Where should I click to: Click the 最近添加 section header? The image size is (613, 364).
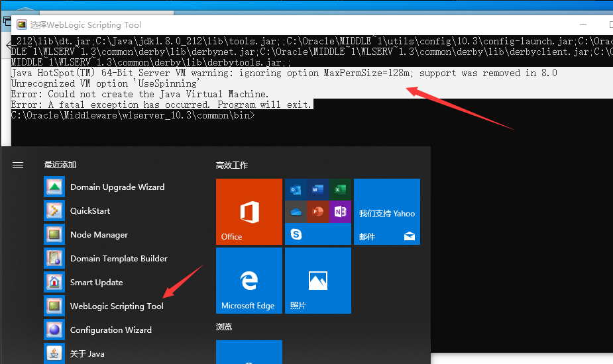point(60,164)
